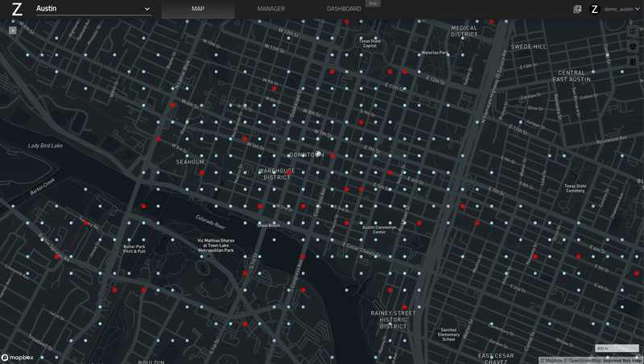The height and width of the screenshot is (364, 644).
Task: Click the Mapbox logo link
Action: click(x=17, y=358)
